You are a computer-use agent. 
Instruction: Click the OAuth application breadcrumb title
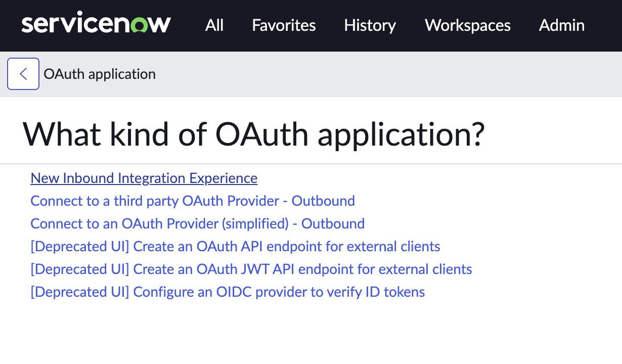(x=100, y=74)
